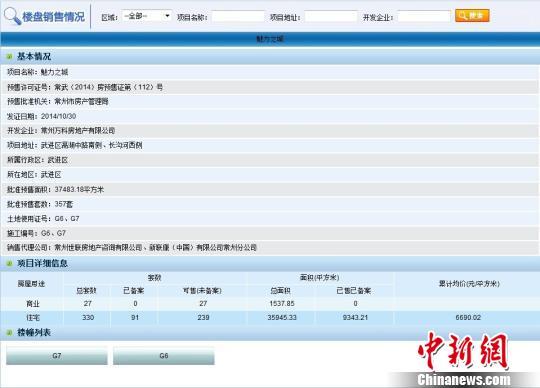Click the 所属行政区 武进区 row
The image size is (540, 388).
(270, 160)
